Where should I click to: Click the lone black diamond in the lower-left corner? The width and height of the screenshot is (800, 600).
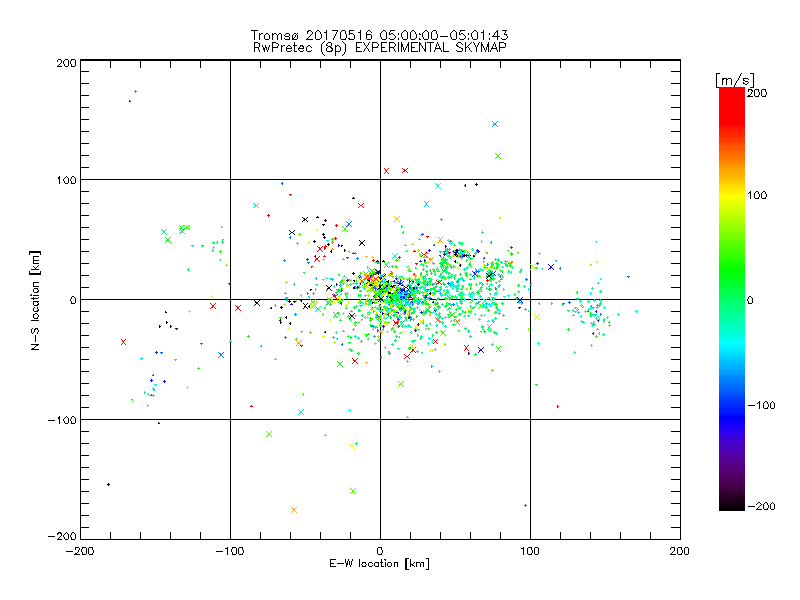click(108, 484)
